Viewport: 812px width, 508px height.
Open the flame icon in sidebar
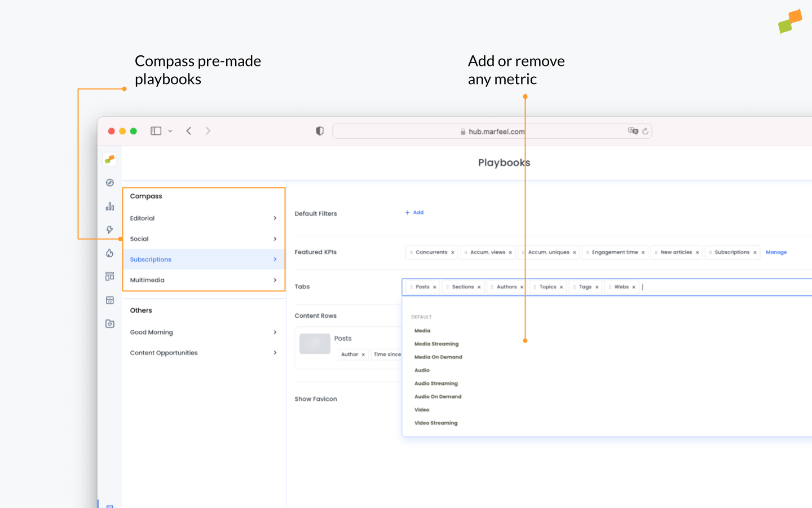click(x=110, y=253)
